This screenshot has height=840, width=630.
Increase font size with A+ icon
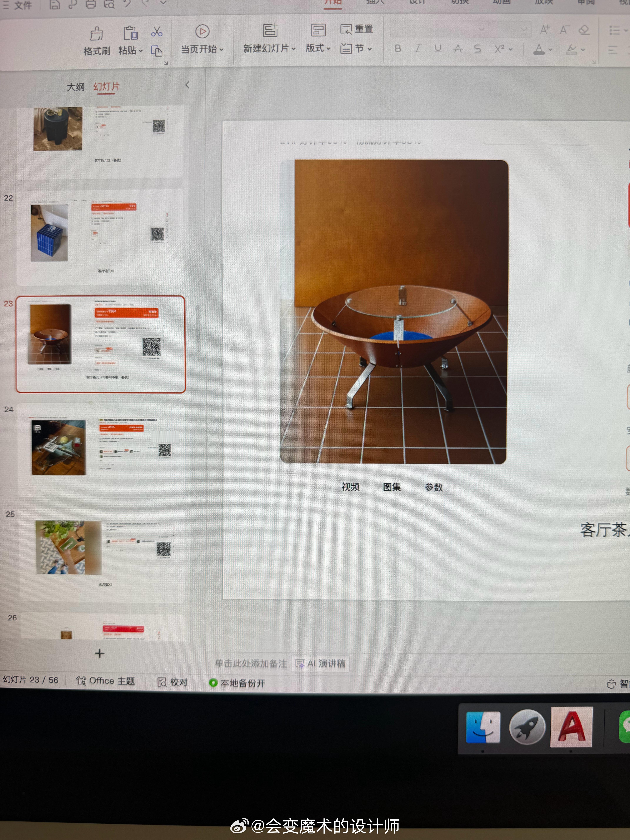(545, 30)
